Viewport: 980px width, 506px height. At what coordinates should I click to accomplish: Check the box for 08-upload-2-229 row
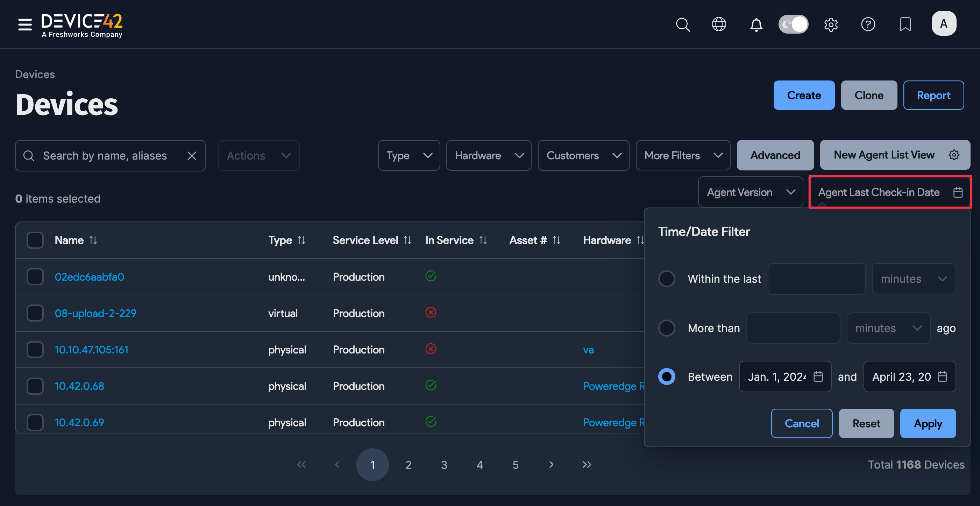tap(35, 313)
